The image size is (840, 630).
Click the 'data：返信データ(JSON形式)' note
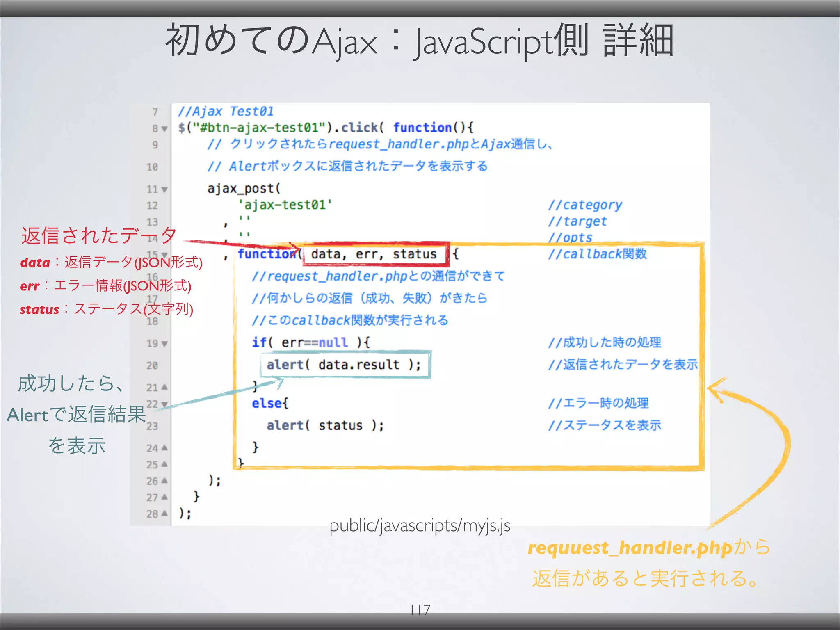[111, 262]
